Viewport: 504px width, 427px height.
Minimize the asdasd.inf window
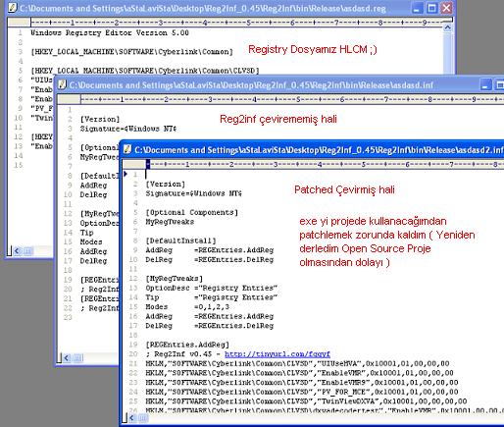click(x=485, y=85)
